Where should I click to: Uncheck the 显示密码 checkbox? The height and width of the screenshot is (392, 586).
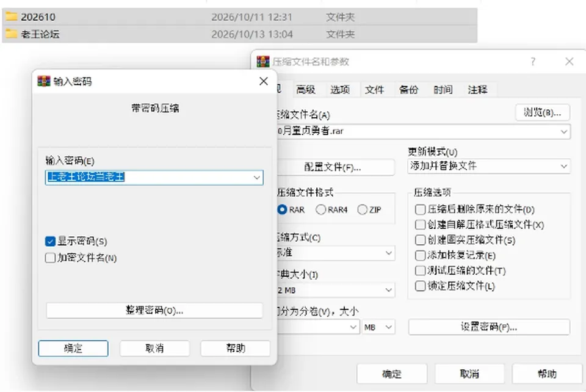[50, 241]
